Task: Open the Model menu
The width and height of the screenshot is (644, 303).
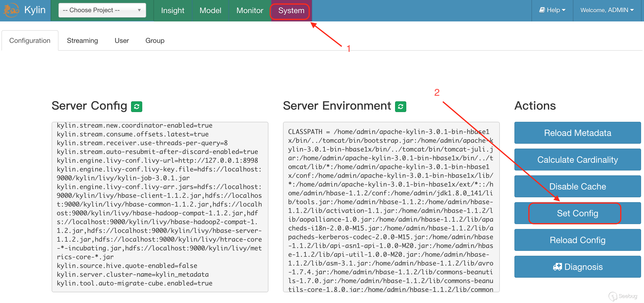Action: point(210,10)
